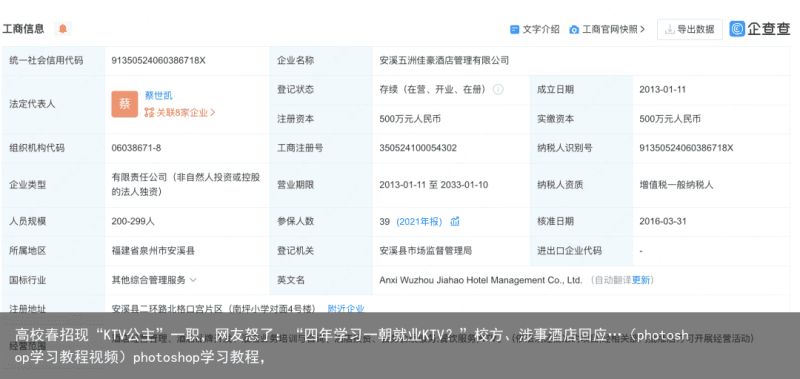
Task: Select the organization code 06038671-8
Action: point(136,148)
